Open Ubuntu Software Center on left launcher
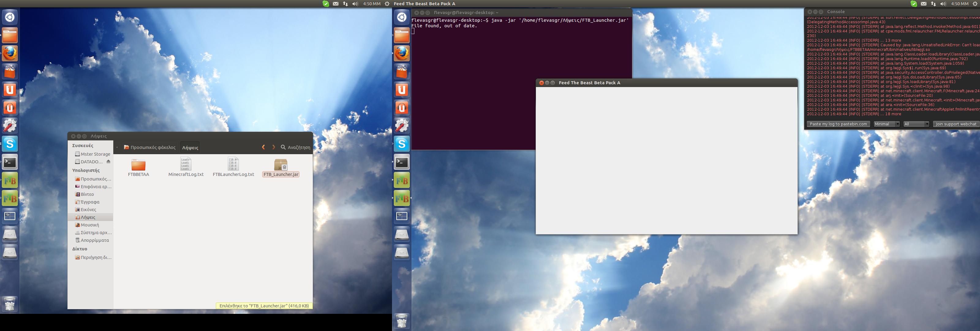980x331 pixels. [10, 72]
